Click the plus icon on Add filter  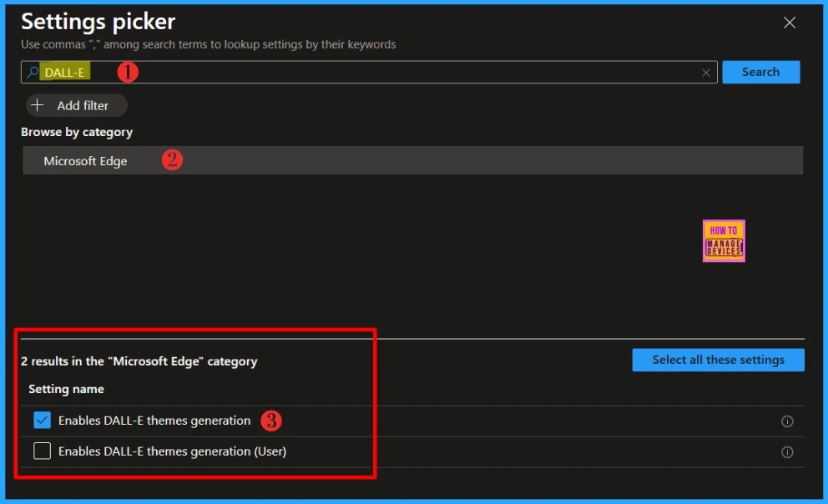pyautogui.click(x=37, y=105)
